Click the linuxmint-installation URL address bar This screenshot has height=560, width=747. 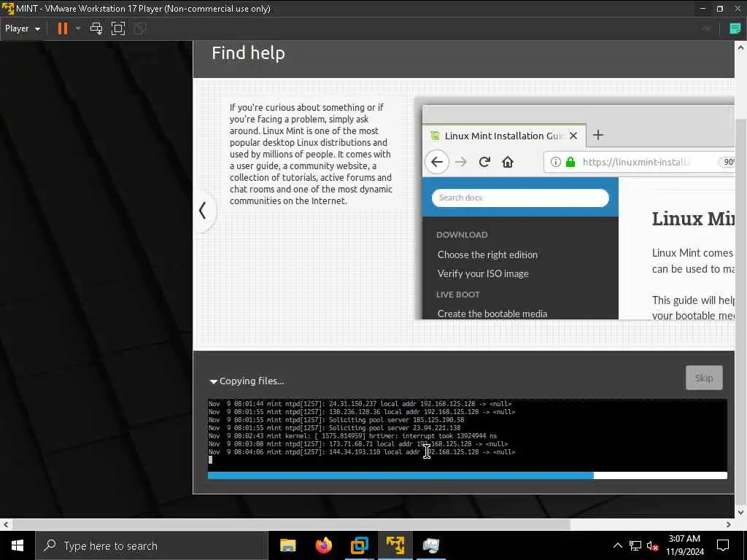pos(638,162)
